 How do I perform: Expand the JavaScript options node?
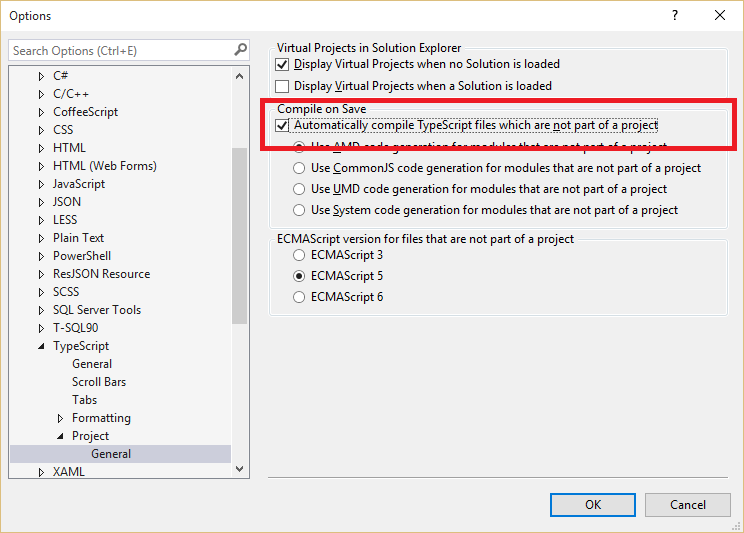pos(41,184)
